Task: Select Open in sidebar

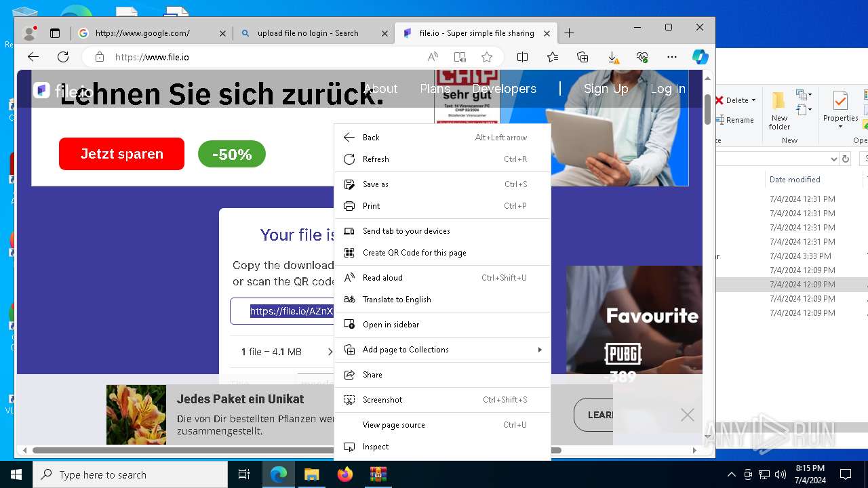Action: tap(443, 325)
